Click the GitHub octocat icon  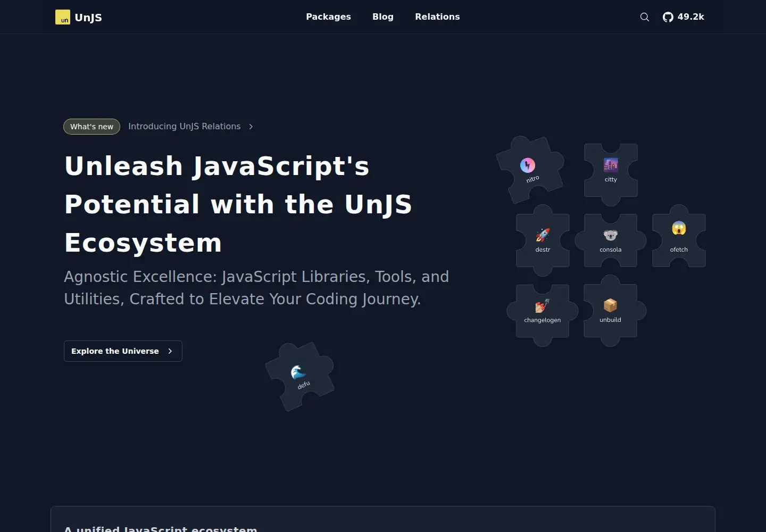point(668,17)
